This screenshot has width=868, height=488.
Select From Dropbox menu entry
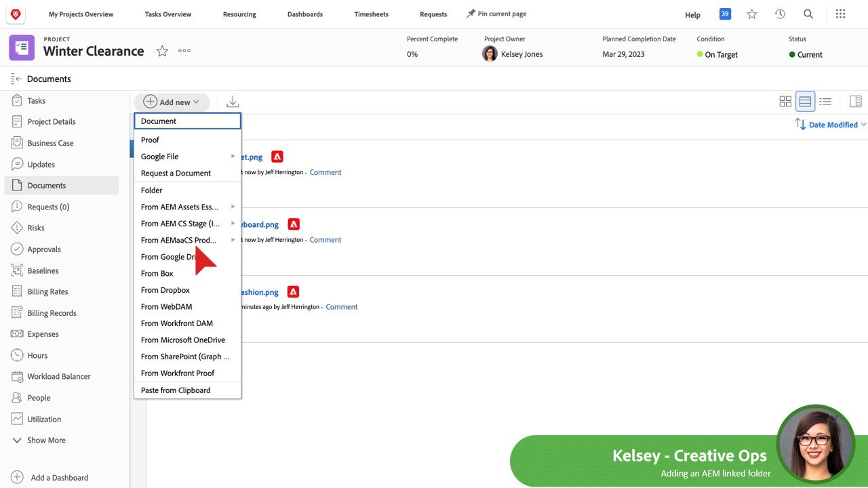[187, 290]
